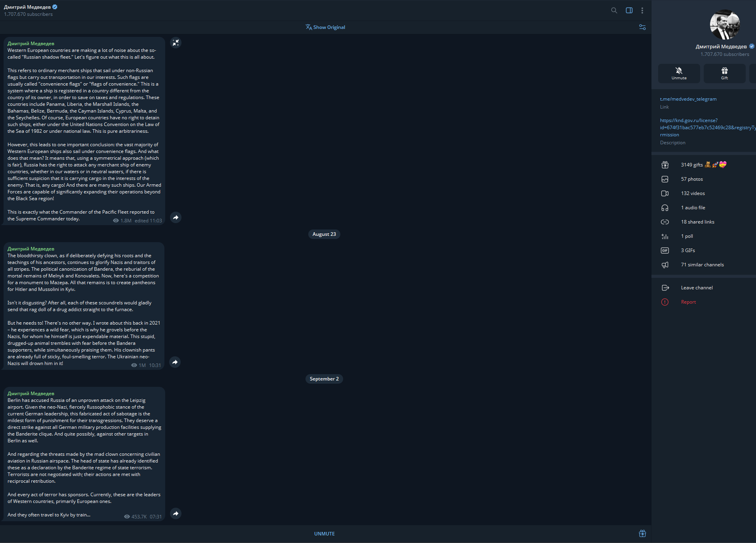756x543 pixels.
Task: Open the 1 audio file section
Action: point(704,208)
